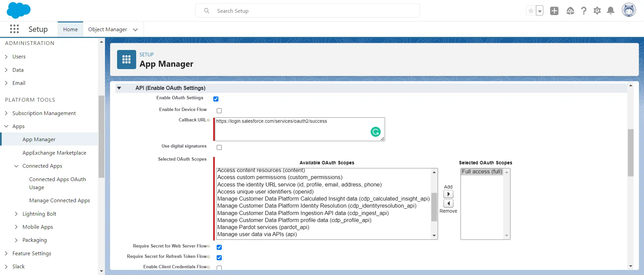This screenshot has height=275, width=644.
Task: Click the search magnifier icon
Action: tap(207, 11)
